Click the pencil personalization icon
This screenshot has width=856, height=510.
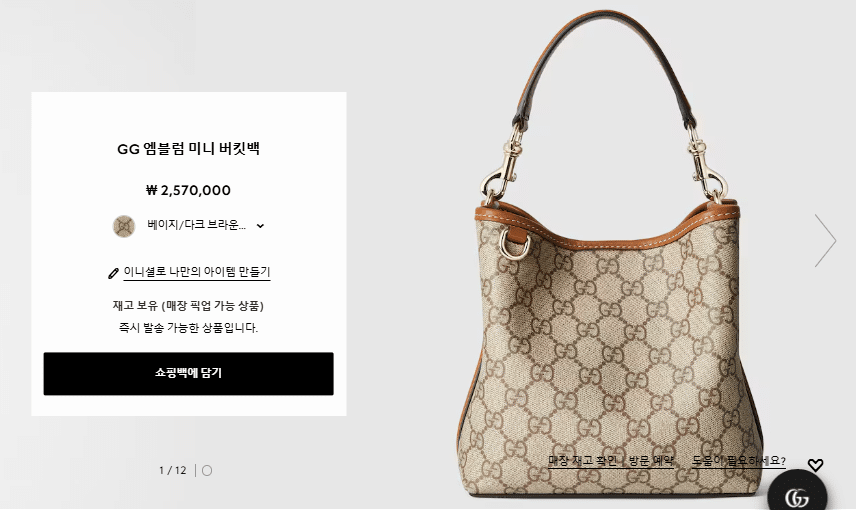[113, 273]
